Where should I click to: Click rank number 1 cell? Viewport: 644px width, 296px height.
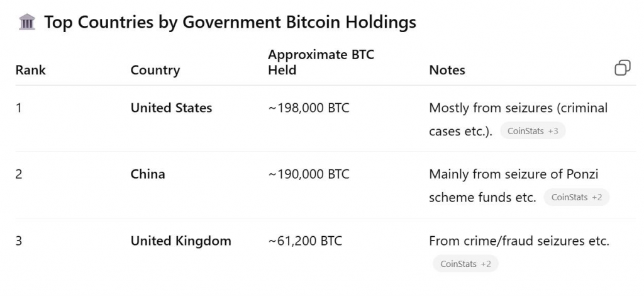19,108
